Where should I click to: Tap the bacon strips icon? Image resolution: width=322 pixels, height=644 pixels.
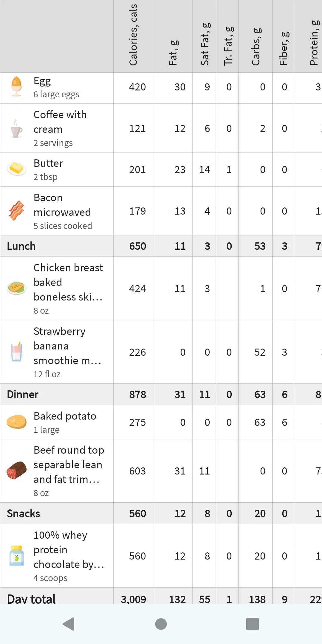(16, 210)
